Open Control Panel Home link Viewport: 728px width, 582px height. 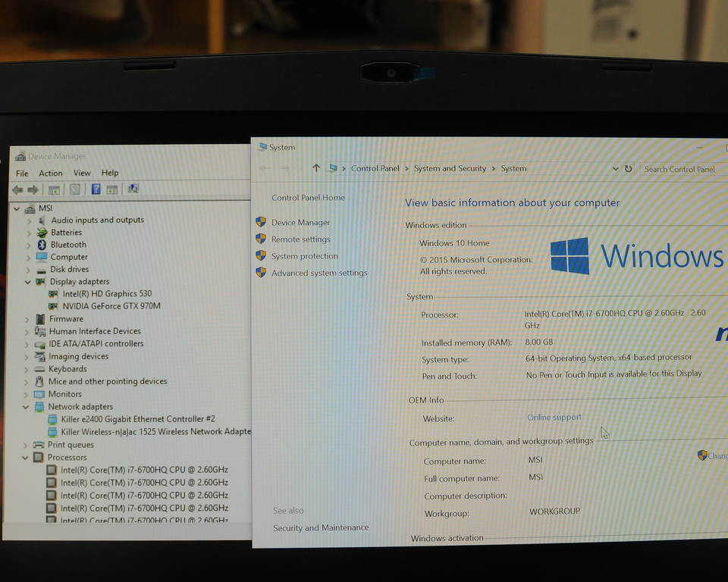click(308, 197)
